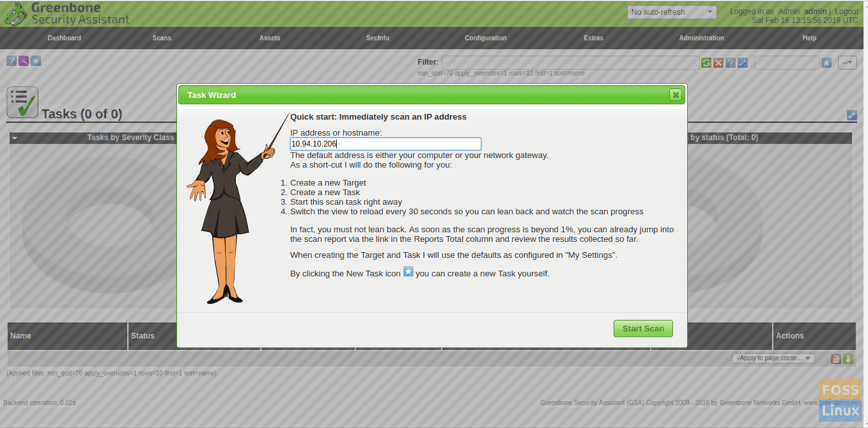
Task: Open the Dashboard menu
Action: (x=65, y=38)
